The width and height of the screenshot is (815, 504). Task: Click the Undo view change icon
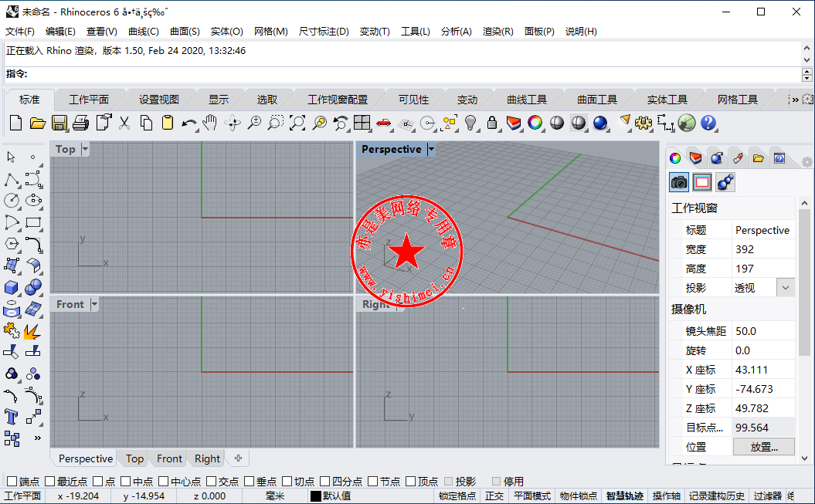point(341,123)
